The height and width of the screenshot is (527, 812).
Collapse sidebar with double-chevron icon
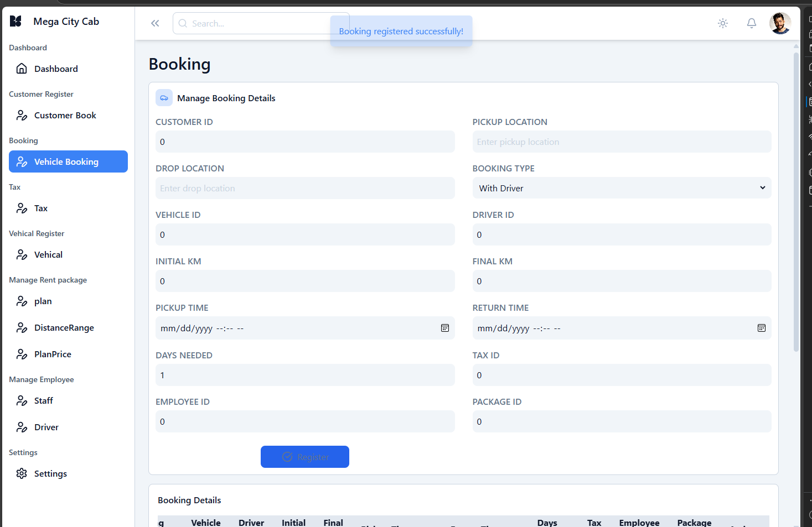pyautogui.click(x=155, y=23)
